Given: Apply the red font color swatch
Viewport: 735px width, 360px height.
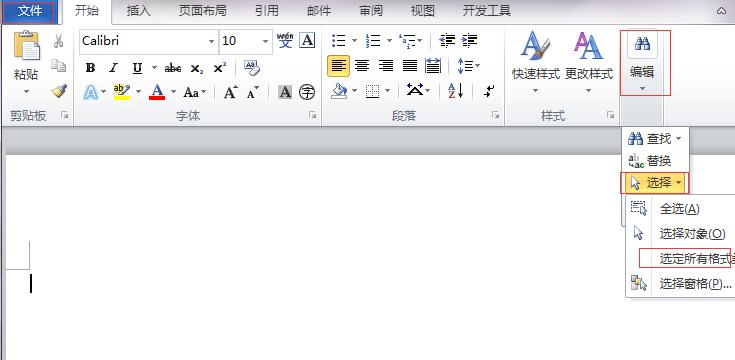Looking at the screenshot, I should pos(157,92).
